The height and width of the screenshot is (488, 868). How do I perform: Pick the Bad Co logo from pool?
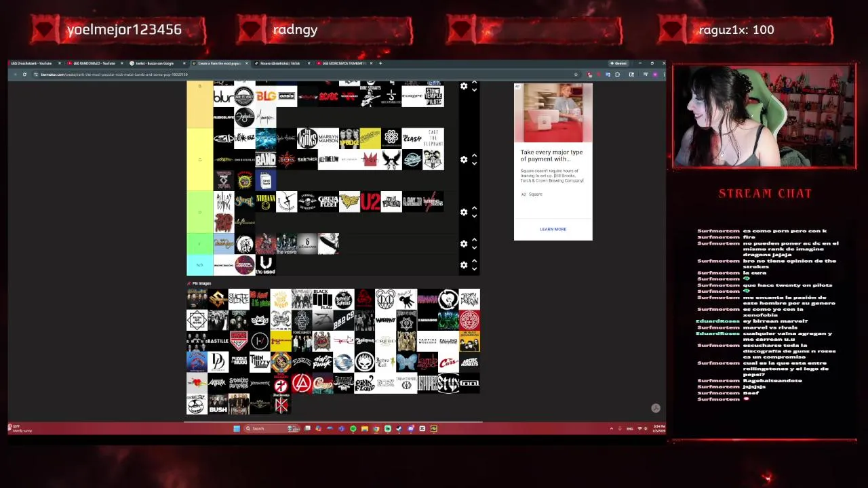coord(344,320)
